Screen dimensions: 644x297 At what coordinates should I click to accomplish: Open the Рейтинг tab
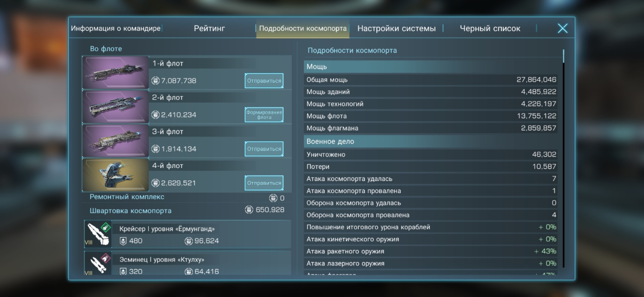coord(209,28)
